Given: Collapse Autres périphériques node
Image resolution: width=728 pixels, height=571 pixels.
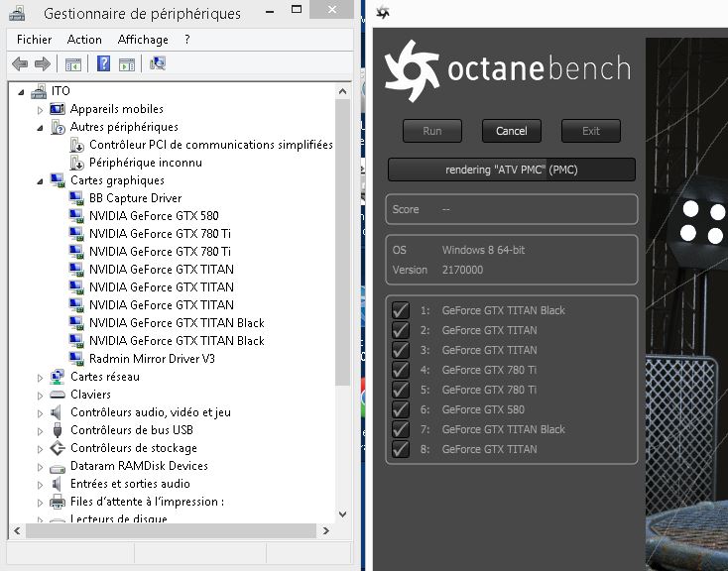Looking at the screenshot, I should pyautogui.click(x=40, y=128).
